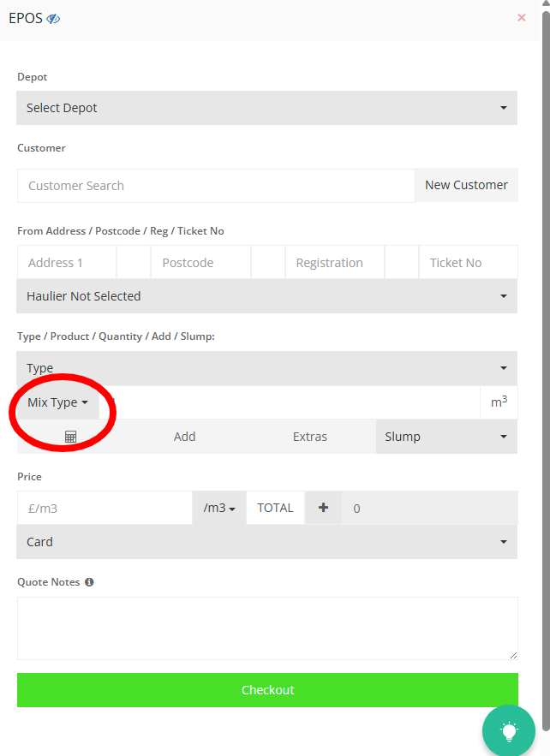Image resolution: width=550 pixels, height=756 pixels.
Task: Expand the Haulier Not Selected dropdown
Action: (266, 296)
